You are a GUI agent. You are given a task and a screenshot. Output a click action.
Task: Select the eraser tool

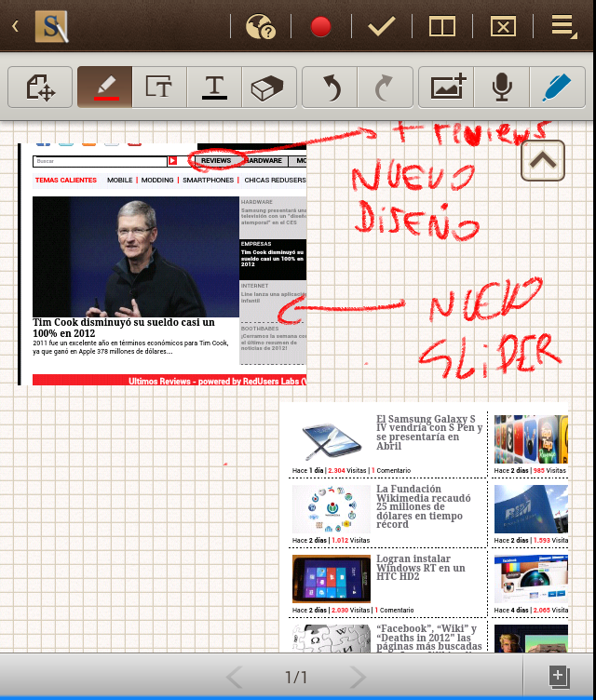(x=268, y=87)
